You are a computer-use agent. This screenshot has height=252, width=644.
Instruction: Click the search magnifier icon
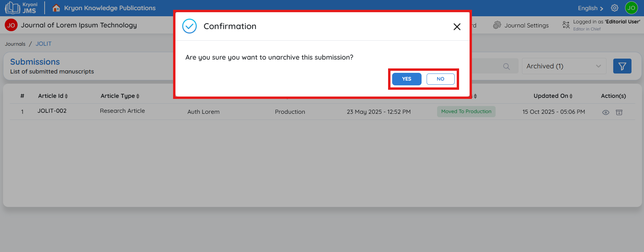point(506,66)
